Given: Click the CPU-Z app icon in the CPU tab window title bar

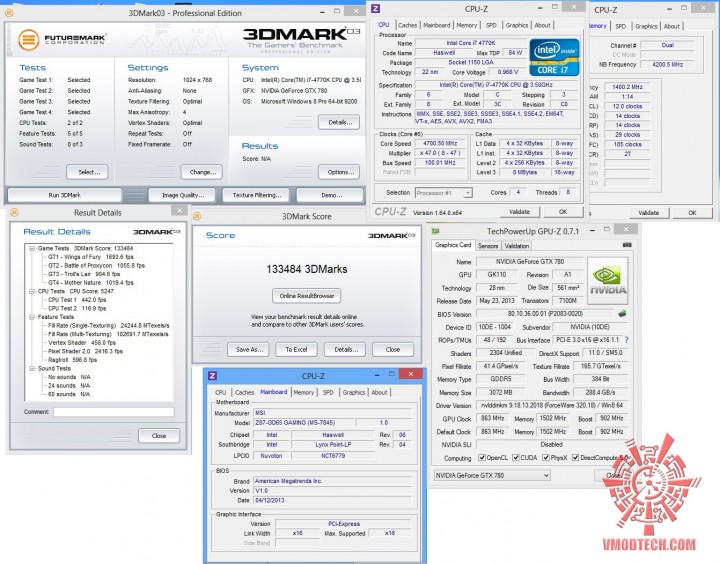Looking at the screenshot, I should pyautogui.click(x=376, y=8).
